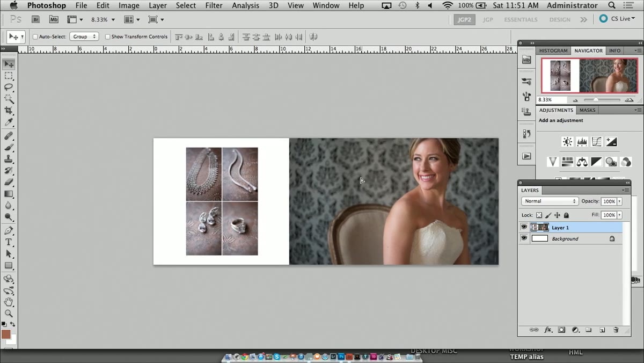Select the Rectangular Marquee tool
The width and height of the screenshot is (644, 363).
point(9,76)
